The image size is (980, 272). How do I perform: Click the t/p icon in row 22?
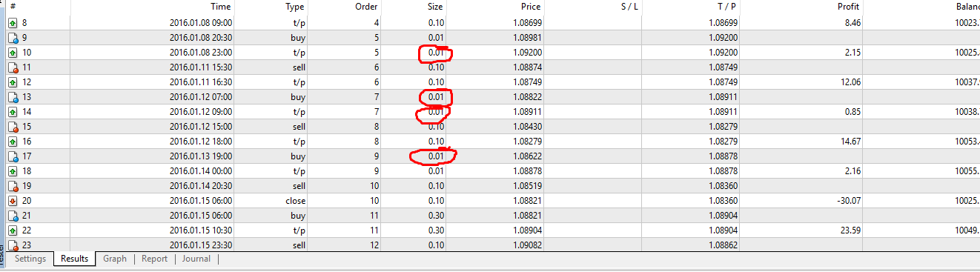13,230
